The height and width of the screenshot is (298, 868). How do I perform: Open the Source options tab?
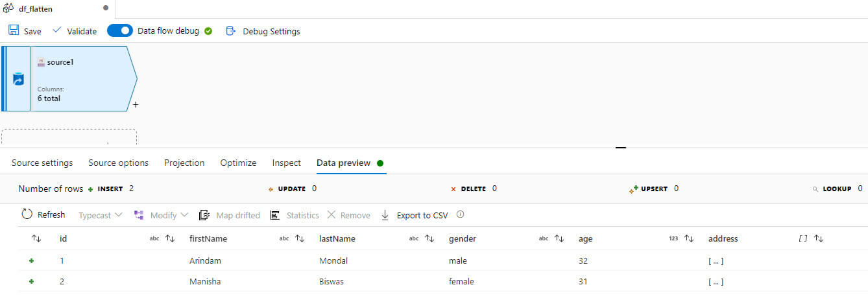pyautogui.click(x=119, y=163)
